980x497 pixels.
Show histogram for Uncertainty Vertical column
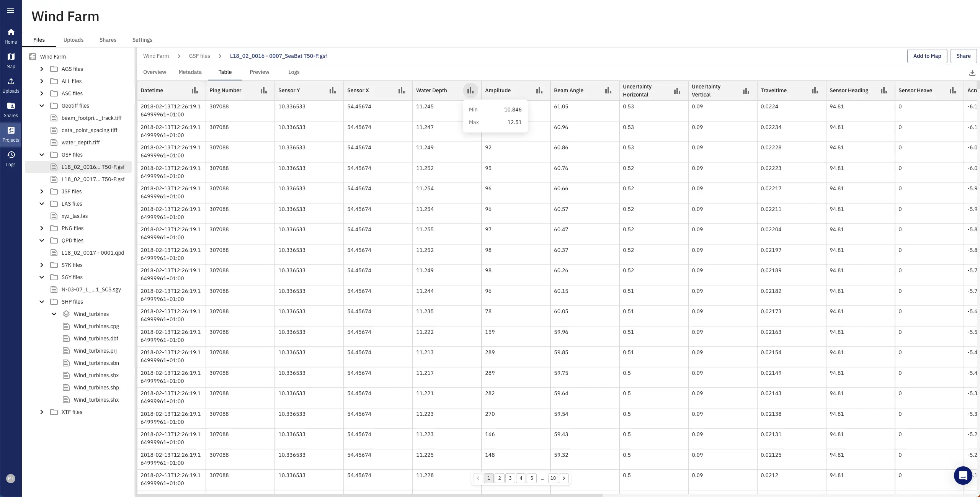(x=746, y=91)
